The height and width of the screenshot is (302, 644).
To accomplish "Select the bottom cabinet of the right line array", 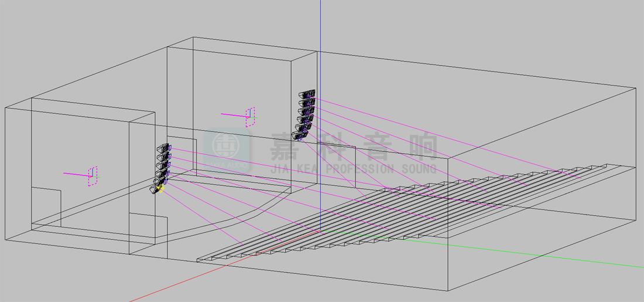I will pyautogui.click(x=302, y=135).
